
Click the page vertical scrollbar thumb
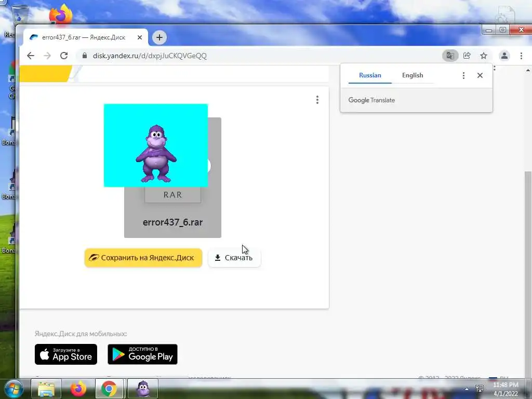[528, 275]
